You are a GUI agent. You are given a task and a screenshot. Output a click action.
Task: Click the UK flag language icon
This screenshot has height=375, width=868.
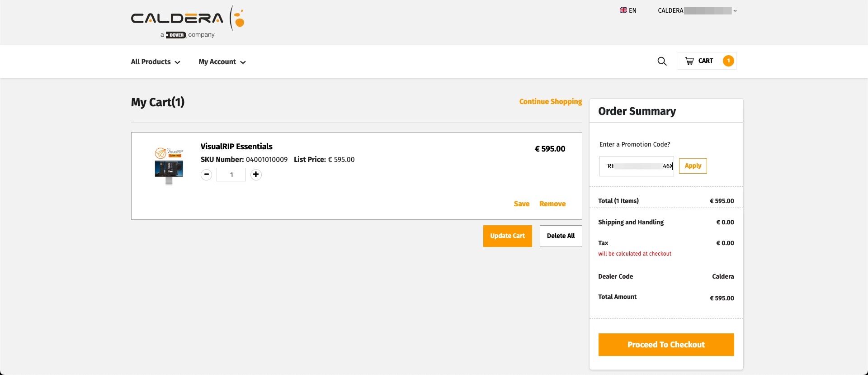tap(623, 10)
